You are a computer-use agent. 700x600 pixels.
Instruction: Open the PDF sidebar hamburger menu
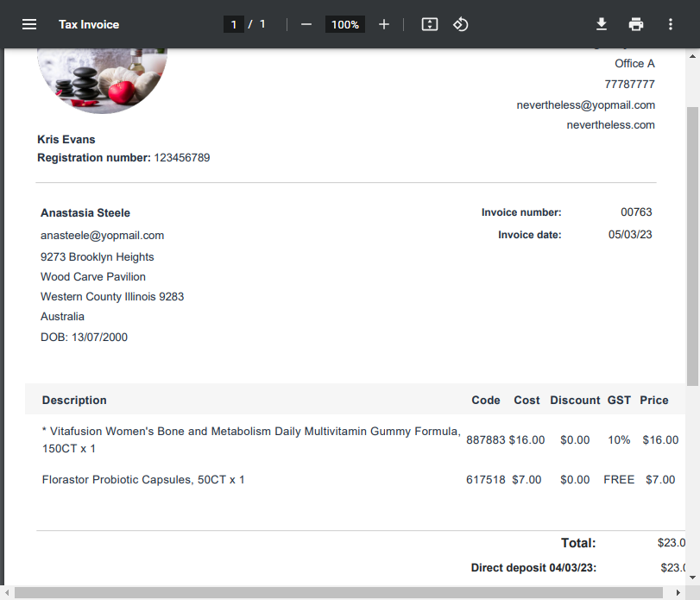[x=29, y=24]
